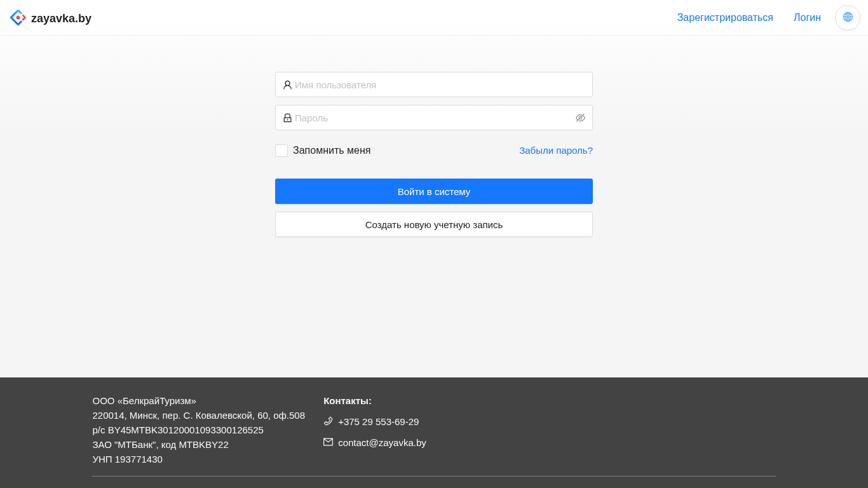Click the envelope icon in footer contacts
Viewport: 868px width, 488px height.
[x=328, y=442]
